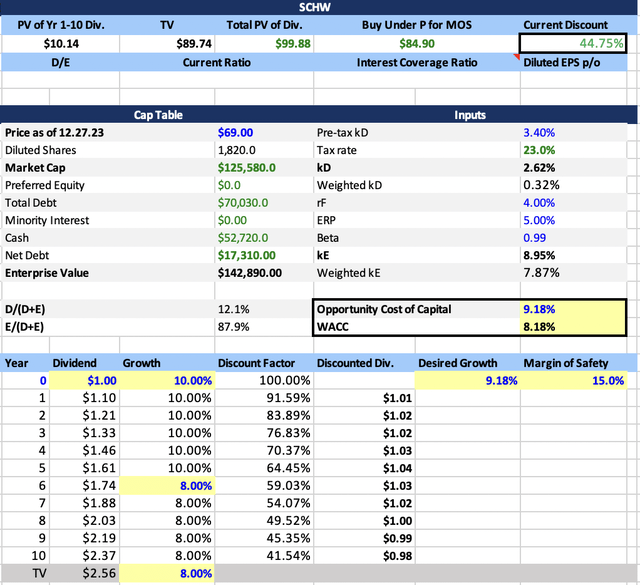The image size is (640, 585).
Task: Select the Interest Coverage Ratio header
Action: click(417, 62)
